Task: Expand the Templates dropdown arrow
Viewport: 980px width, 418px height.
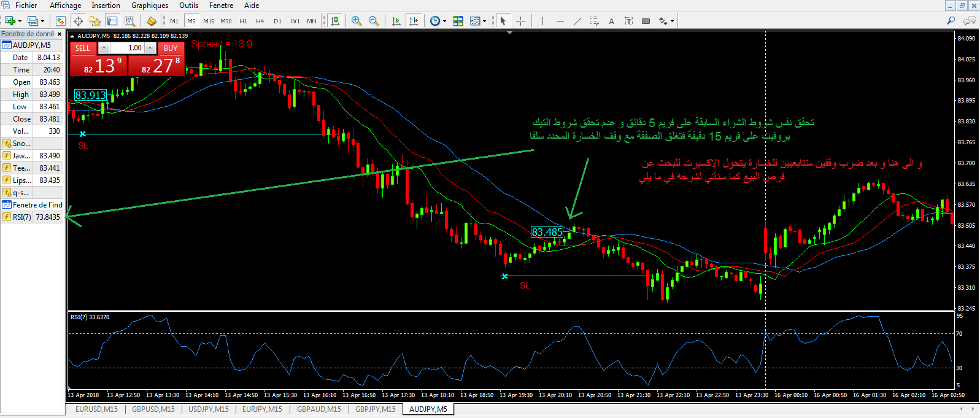Action: click(x=484, y=21)
